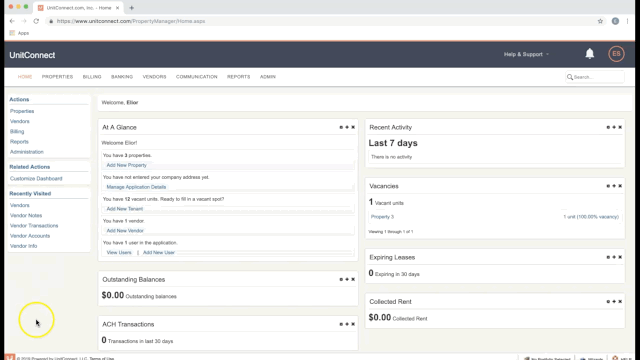Open Vendor Transactions link
The height and width of the screenshot is (360, 640).
34,226
